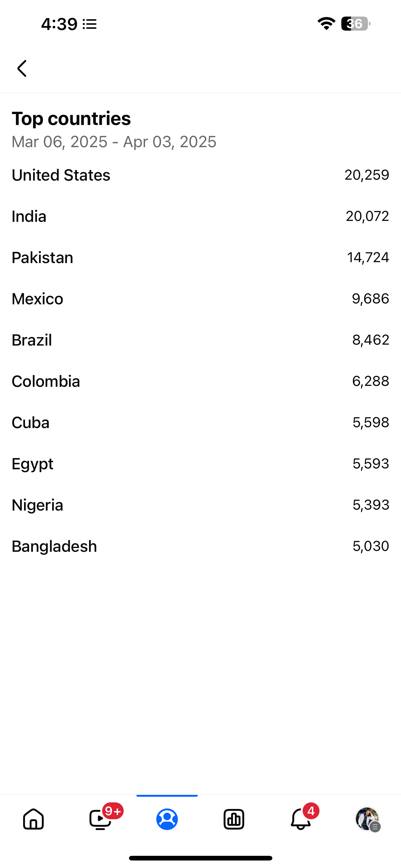
Task: Select the India country row
Action: (x=200, y=216)
